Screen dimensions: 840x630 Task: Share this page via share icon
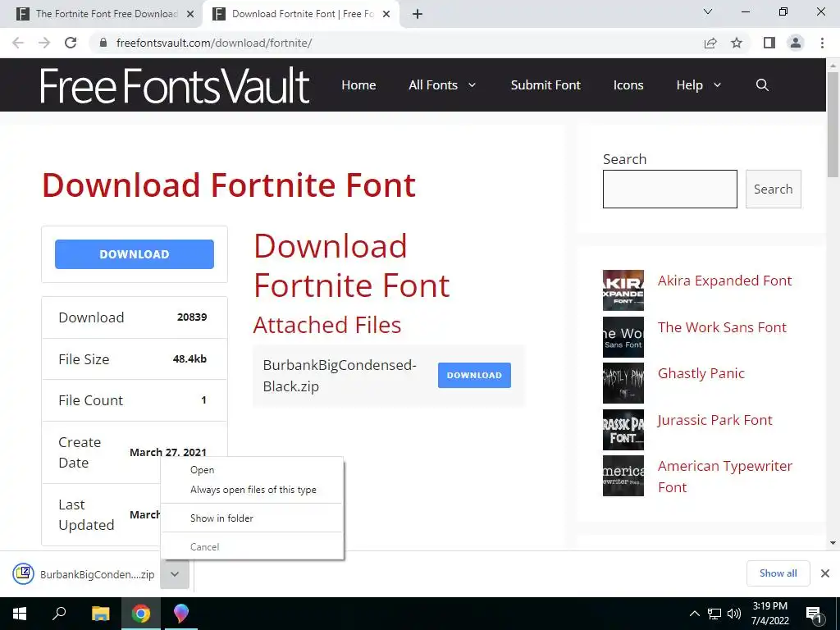pos(710,43)
